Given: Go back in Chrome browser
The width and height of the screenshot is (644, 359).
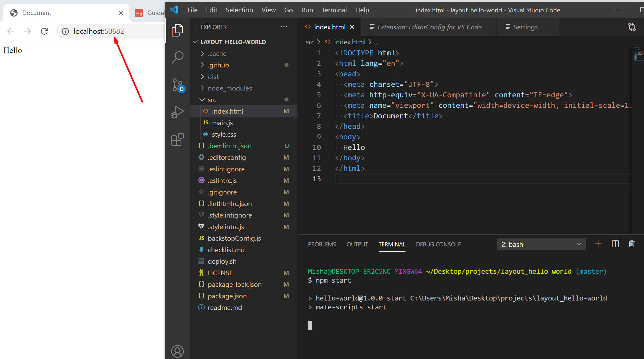Looking at the screenshot, I should click(x=11, y=31).
